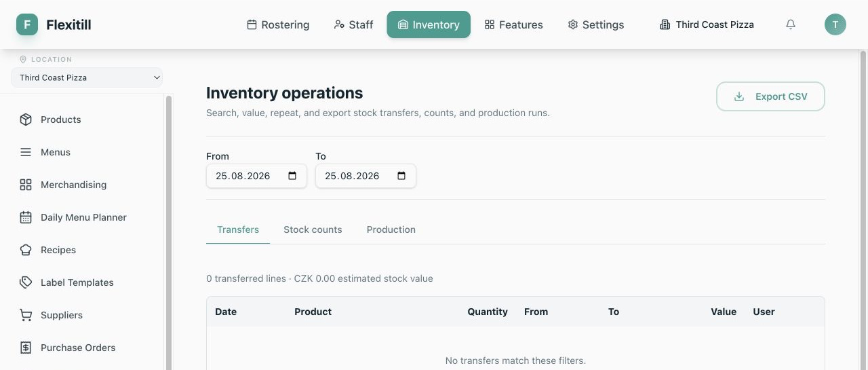Open Recipes sidebar label

click(x=58, y=250)
